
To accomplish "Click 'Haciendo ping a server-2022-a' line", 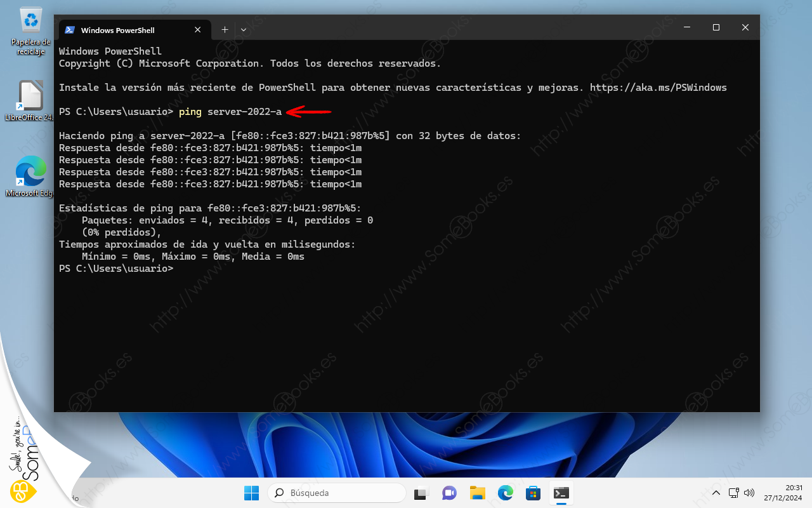I will 290,136.
